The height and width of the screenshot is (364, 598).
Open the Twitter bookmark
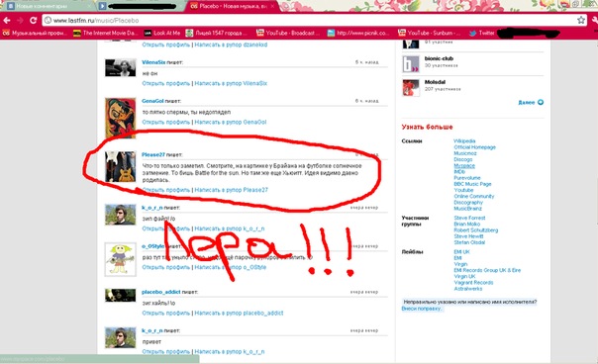tap(482, 34)
